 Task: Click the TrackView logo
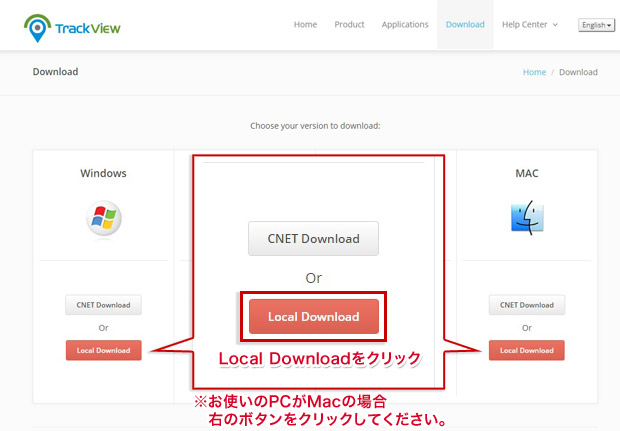point(72,28)
